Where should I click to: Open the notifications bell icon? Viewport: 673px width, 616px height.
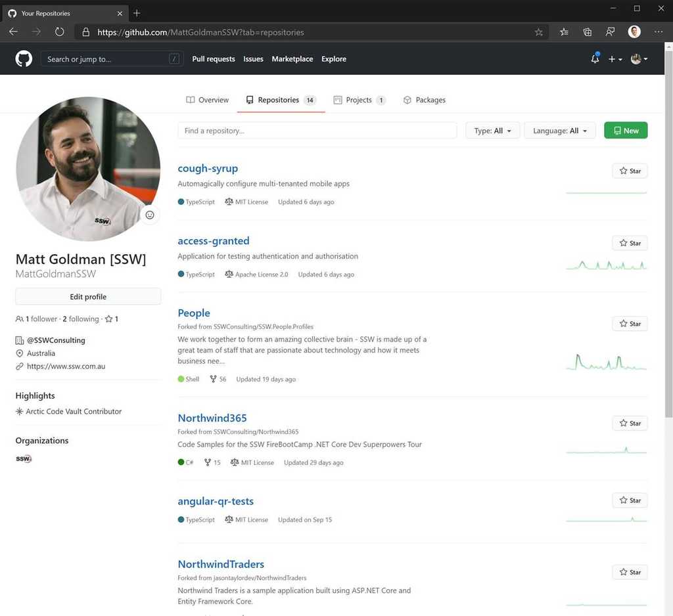595,59
